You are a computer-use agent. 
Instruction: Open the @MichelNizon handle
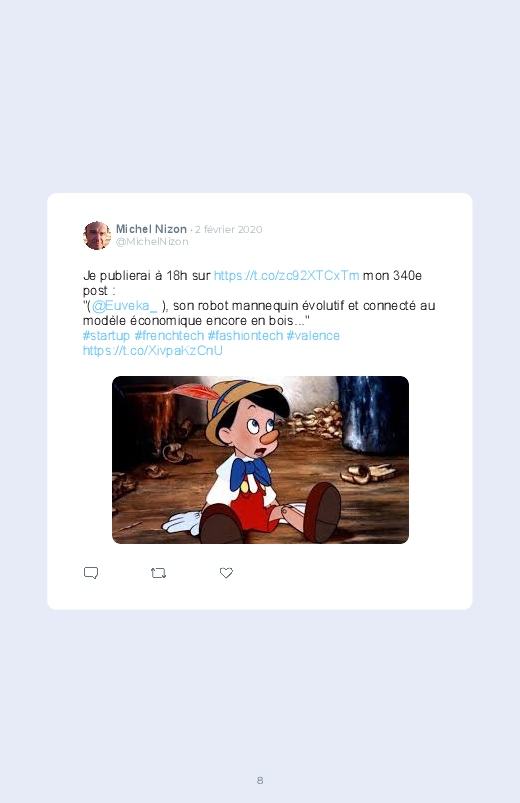(152, 242)
